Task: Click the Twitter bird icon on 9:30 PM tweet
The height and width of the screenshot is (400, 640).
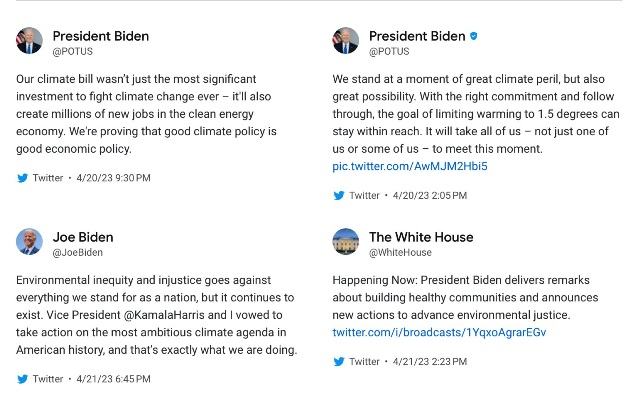Action: 22,178
